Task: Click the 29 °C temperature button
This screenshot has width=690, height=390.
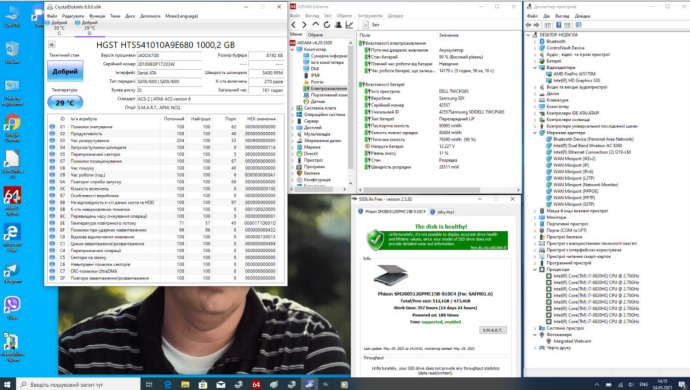Action: [x=65, y=103]
